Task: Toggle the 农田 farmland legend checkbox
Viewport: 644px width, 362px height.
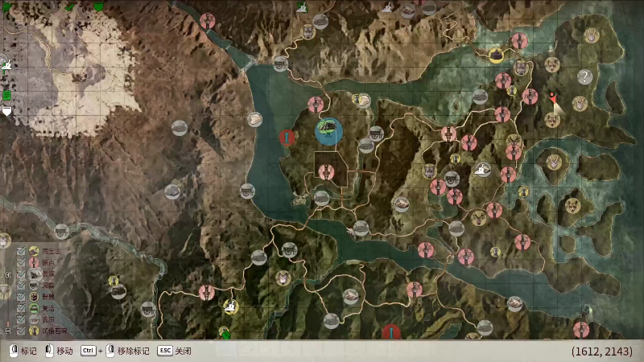Action: pyautogui.click(x=22, y=319)
